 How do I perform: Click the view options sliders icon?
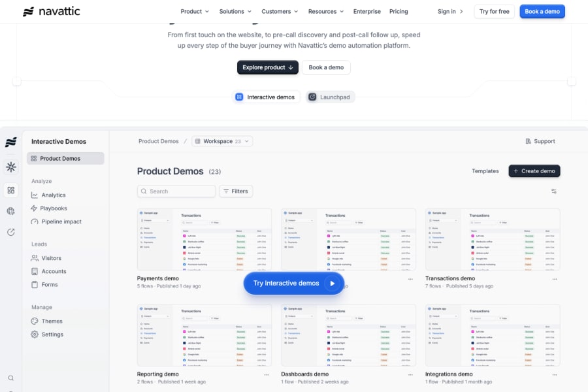(x=554, y=191)
